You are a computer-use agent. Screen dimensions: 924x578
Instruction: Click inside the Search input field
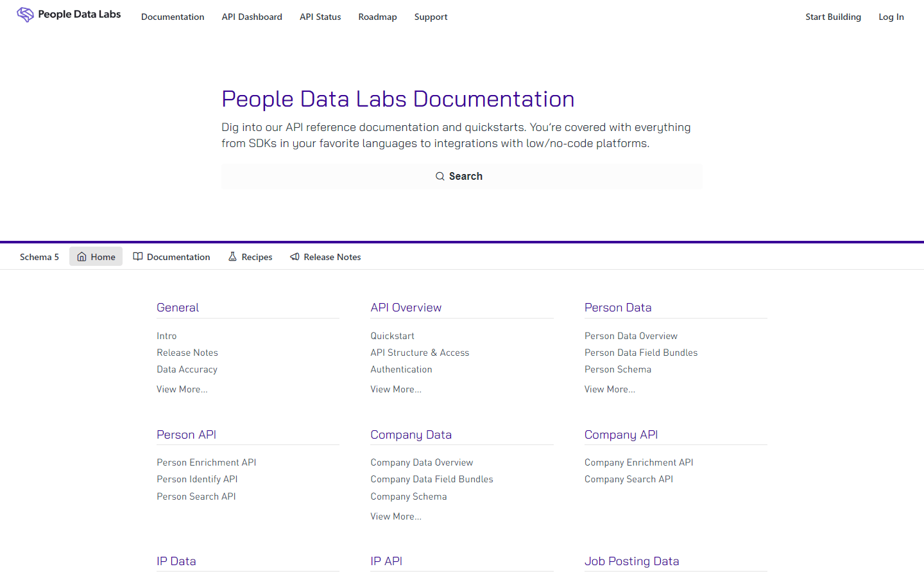[x=461, y=175]
